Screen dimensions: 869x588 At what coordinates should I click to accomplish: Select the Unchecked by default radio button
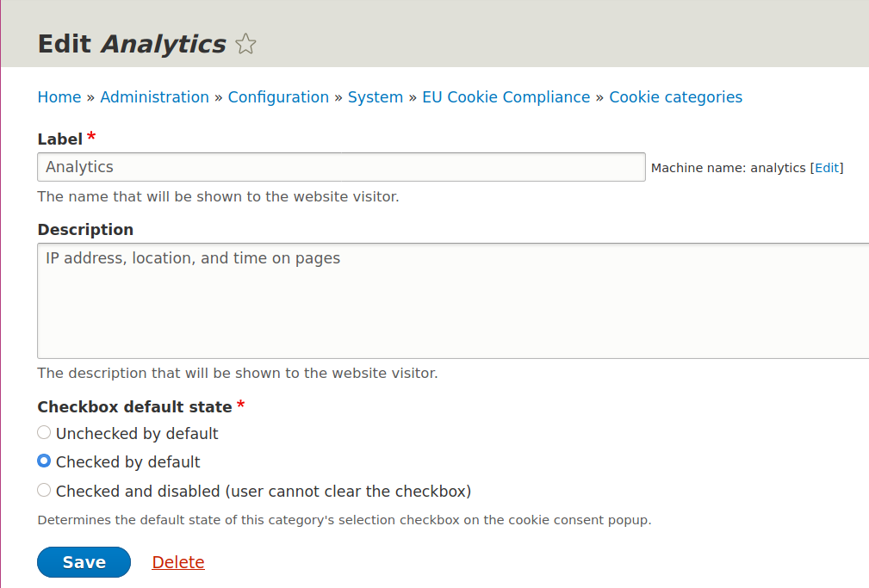tap(44, 433)
